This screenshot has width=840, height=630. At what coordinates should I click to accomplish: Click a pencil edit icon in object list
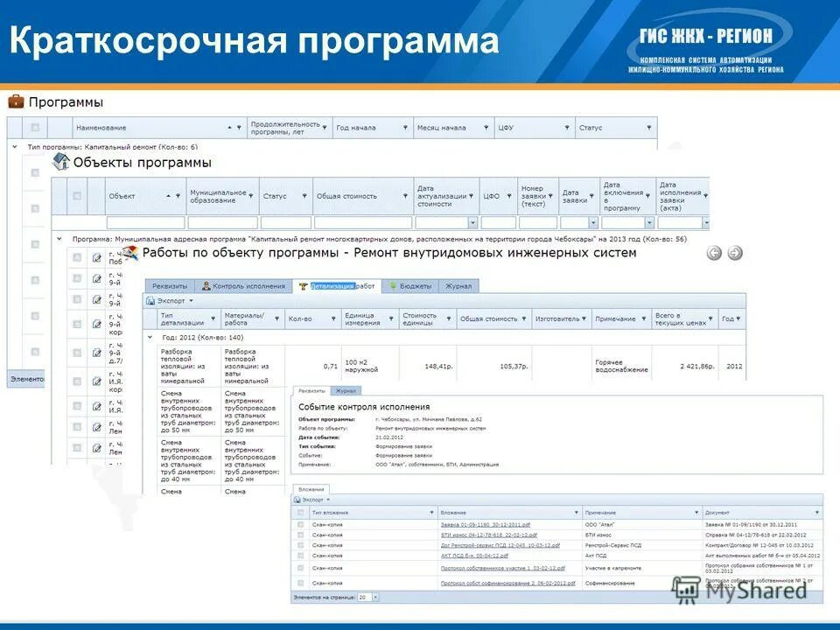point(97,257)
